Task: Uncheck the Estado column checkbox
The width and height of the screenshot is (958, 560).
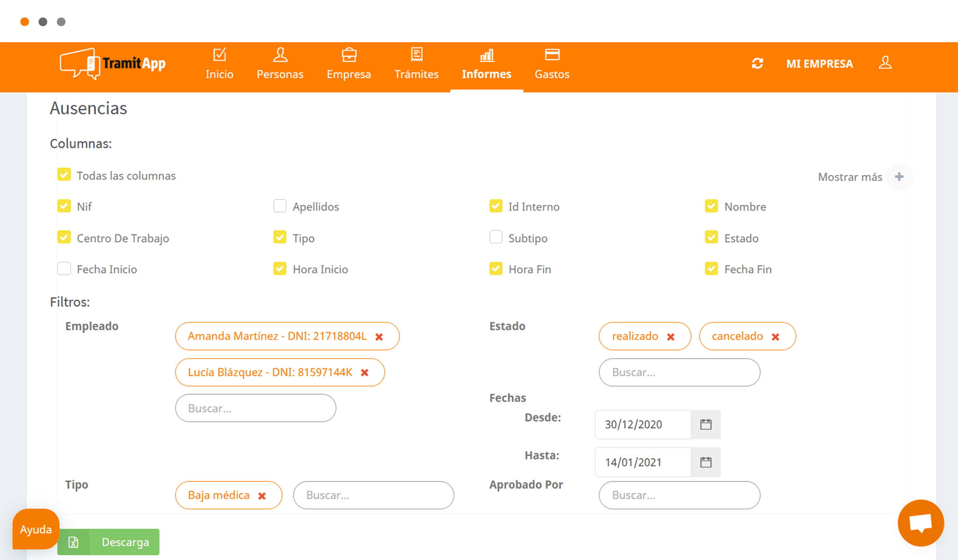Action: coord(711,237)
